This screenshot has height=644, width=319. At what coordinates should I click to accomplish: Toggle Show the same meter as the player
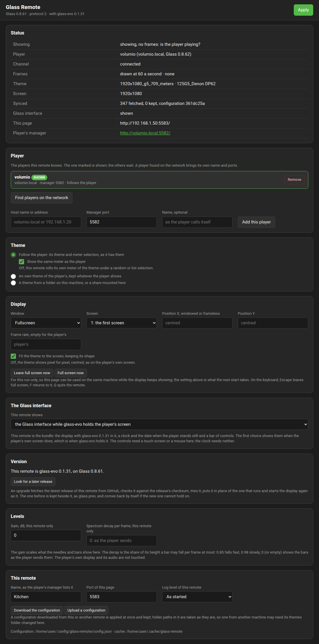click(21, 262)
